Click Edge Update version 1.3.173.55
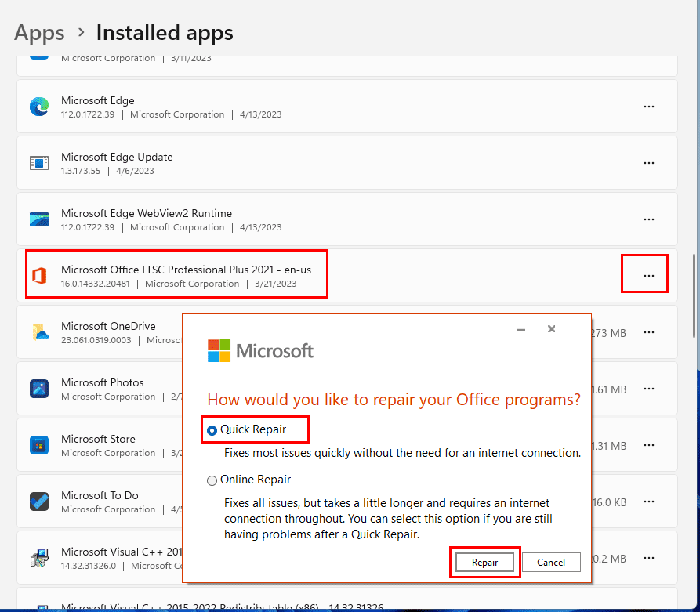The height and width of the screenshot is (612, 700). pos(81,171)
